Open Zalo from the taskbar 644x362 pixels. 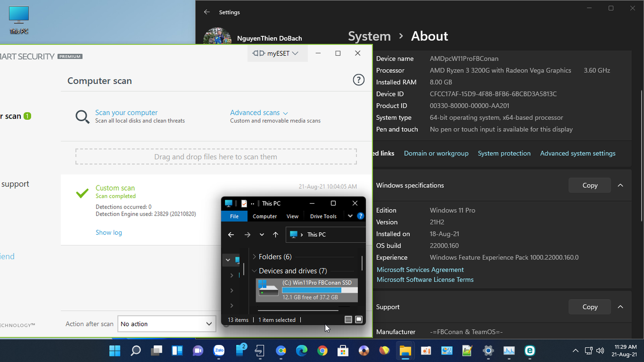pos(219,350)
